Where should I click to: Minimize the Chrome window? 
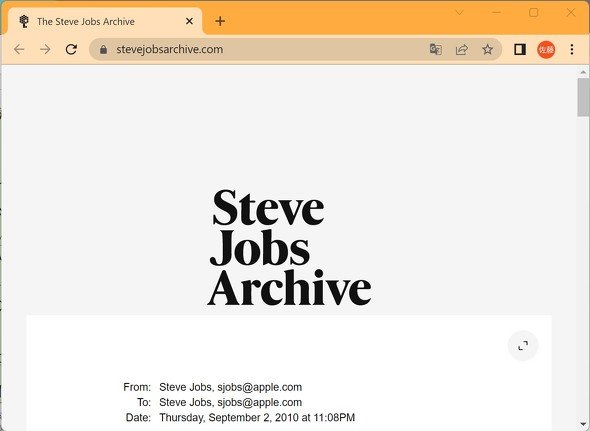pyautogui.click(x=496, y=13)
